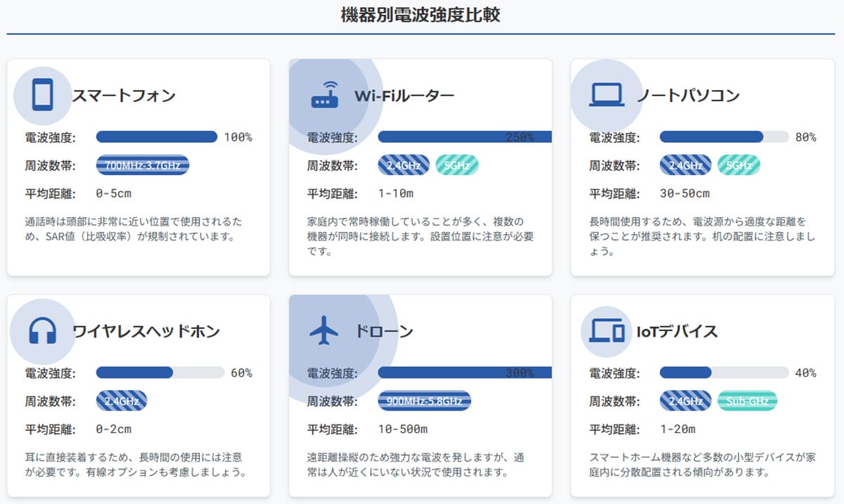Click the 周波数帯 label on ノートパソコン card

pos(615,166)
